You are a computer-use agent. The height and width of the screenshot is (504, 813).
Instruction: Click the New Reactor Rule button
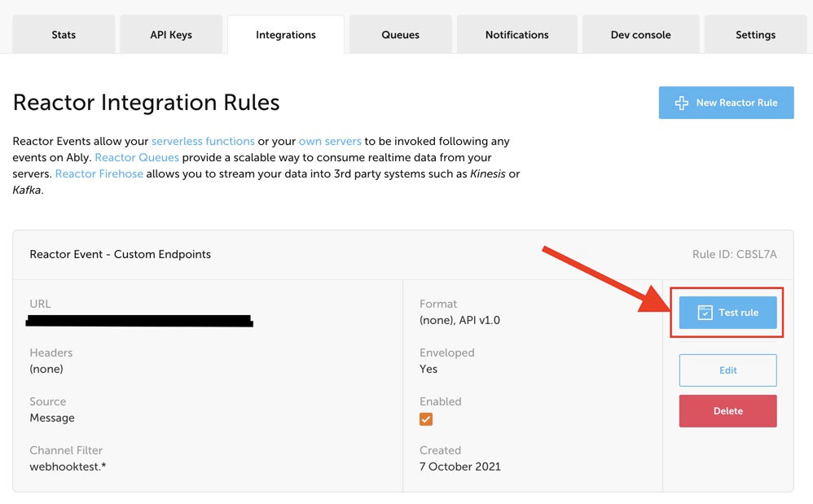pos(726,103)
